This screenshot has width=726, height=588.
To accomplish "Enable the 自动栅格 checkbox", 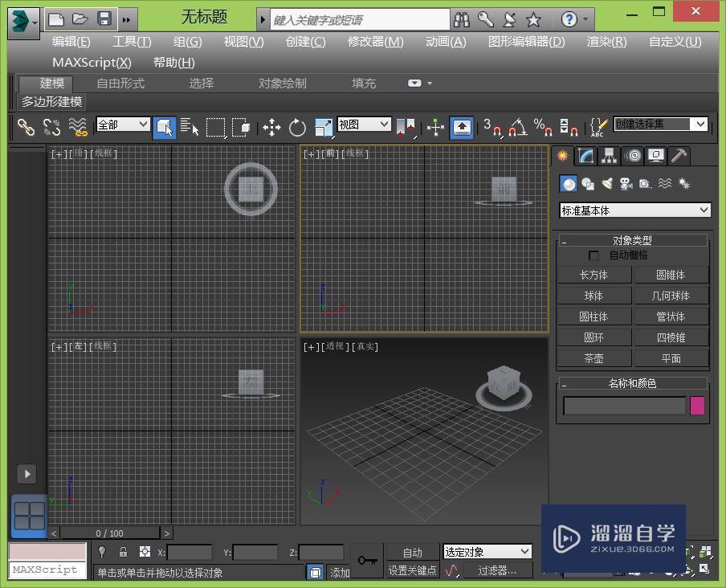I will pyautogui.click(x=593, y=255).
